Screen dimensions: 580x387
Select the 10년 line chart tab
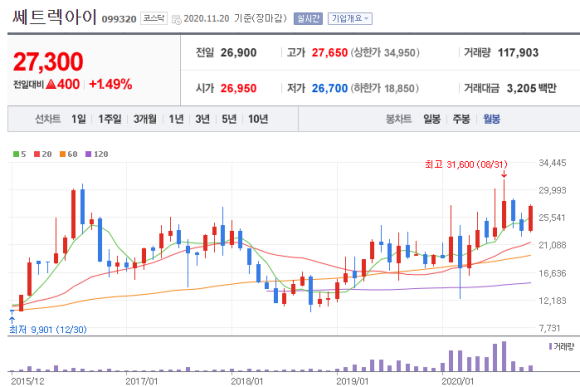pos(258,119)
